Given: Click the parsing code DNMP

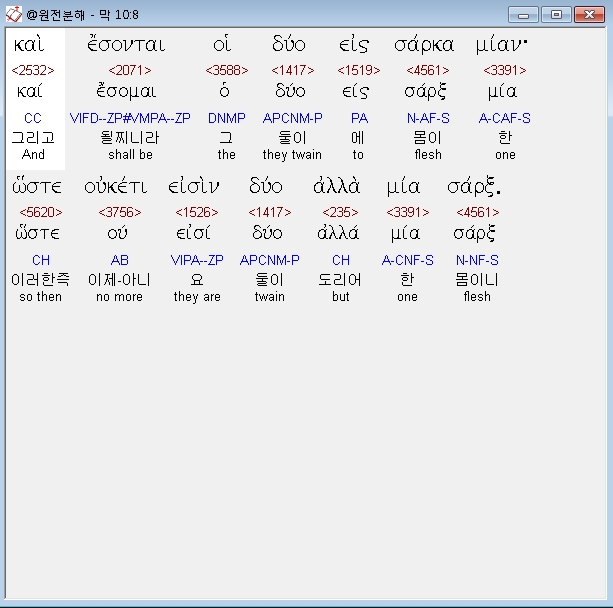Looking at the screenshot, I should 227,118.
